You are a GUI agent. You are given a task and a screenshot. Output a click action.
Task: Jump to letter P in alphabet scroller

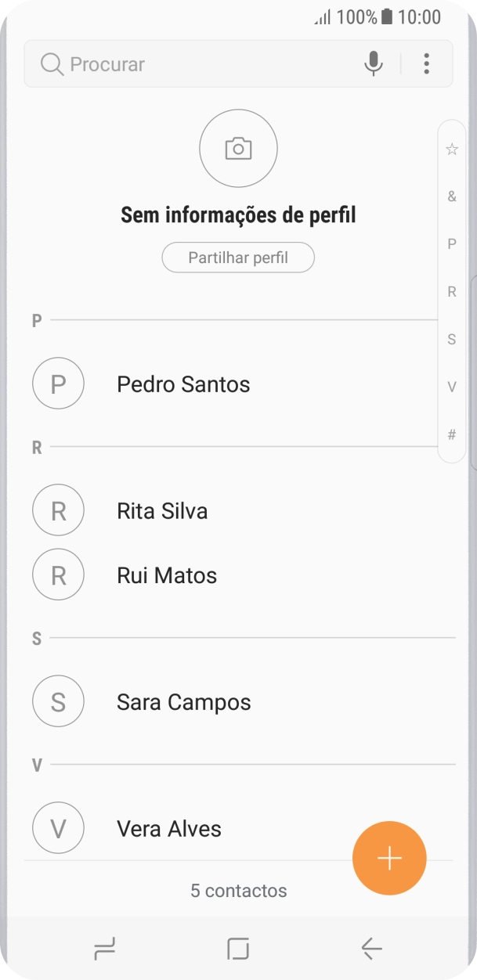point(452,244)
